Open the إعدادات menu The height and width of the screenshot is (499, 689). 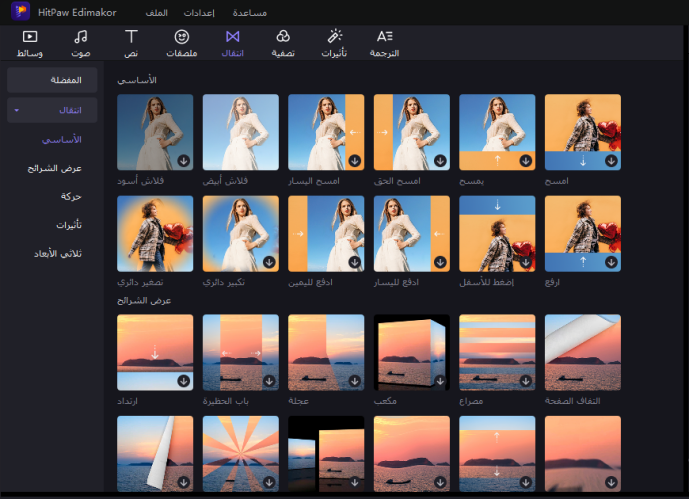199,13
